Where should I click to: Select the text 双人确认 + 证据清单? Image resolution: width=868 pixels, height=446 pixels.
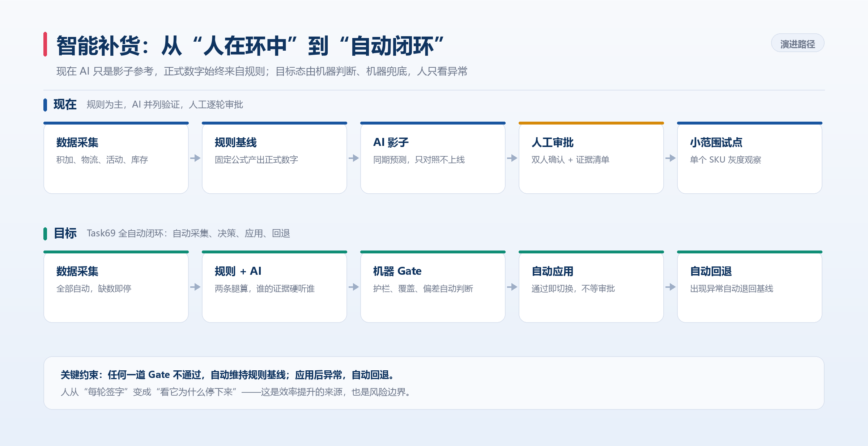tap(570, 160)
